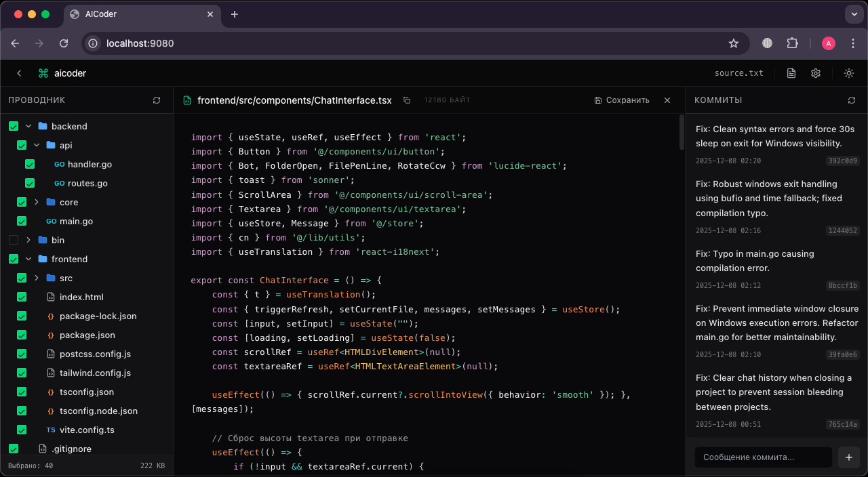Collapse the backend folder
The image size is (868, 477).
click(28, 126)
